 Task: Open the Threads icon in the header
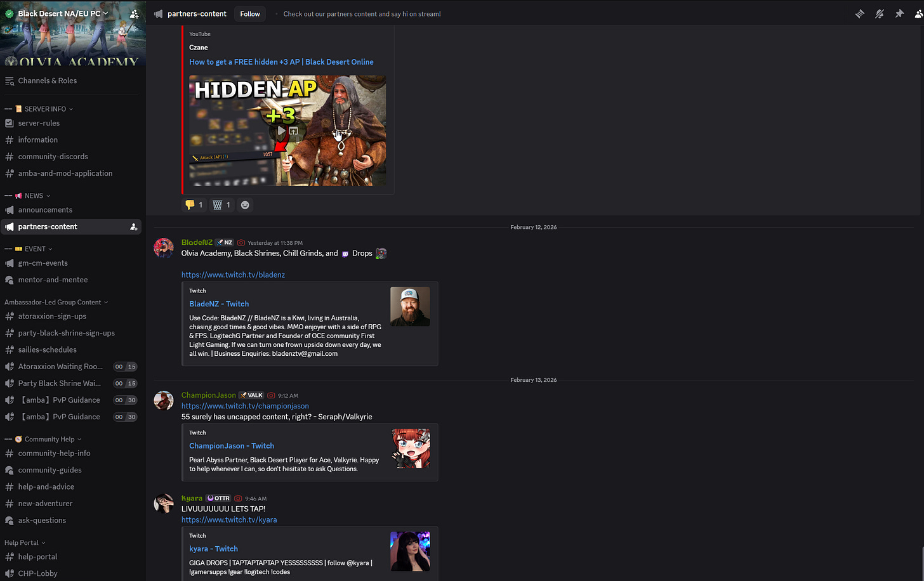click(x=859, y=13)
